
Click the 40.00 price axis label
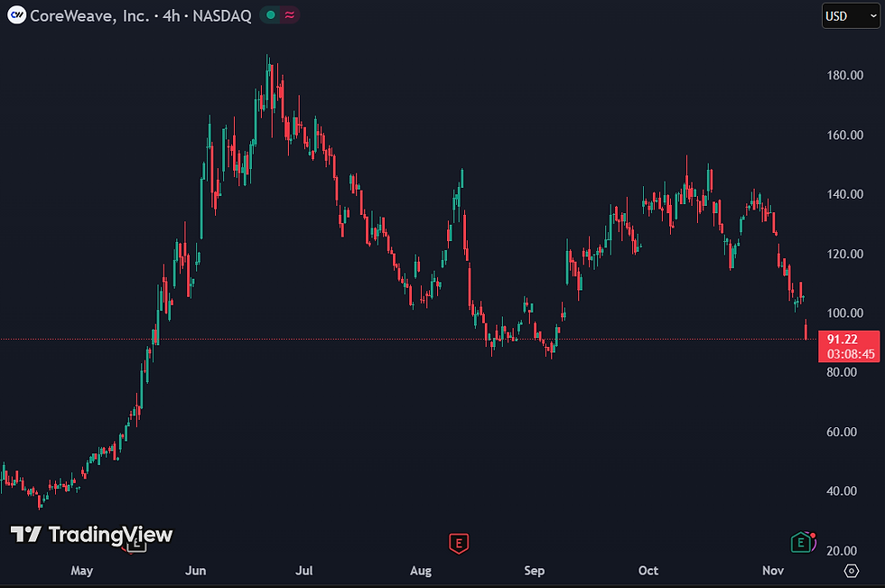pos(842,491)
